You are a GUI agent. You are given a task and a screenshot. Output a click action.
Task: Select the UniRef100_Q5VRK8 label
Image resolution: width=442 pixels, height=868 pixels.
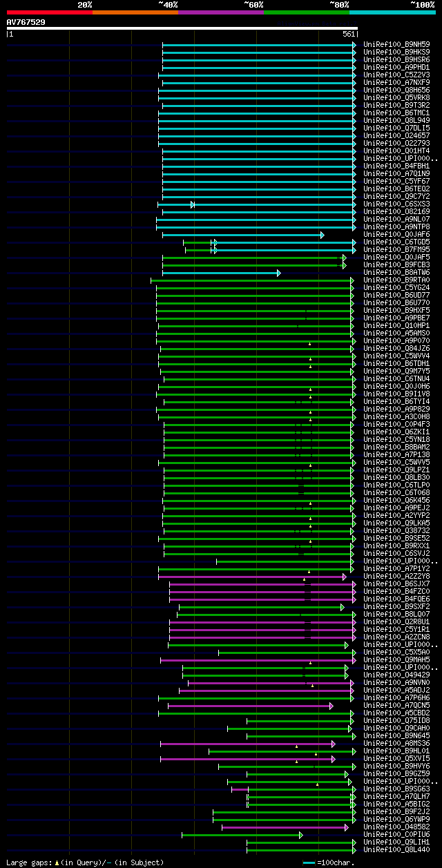[396, 97]
